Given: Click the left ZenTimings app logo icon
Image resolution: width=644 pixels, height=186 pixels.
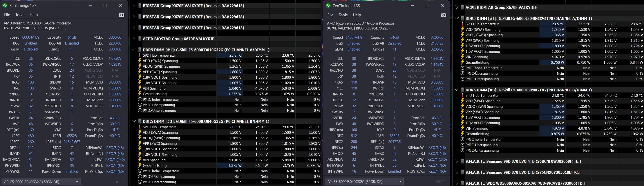Looking at the screenshot, I should point(5,5).
